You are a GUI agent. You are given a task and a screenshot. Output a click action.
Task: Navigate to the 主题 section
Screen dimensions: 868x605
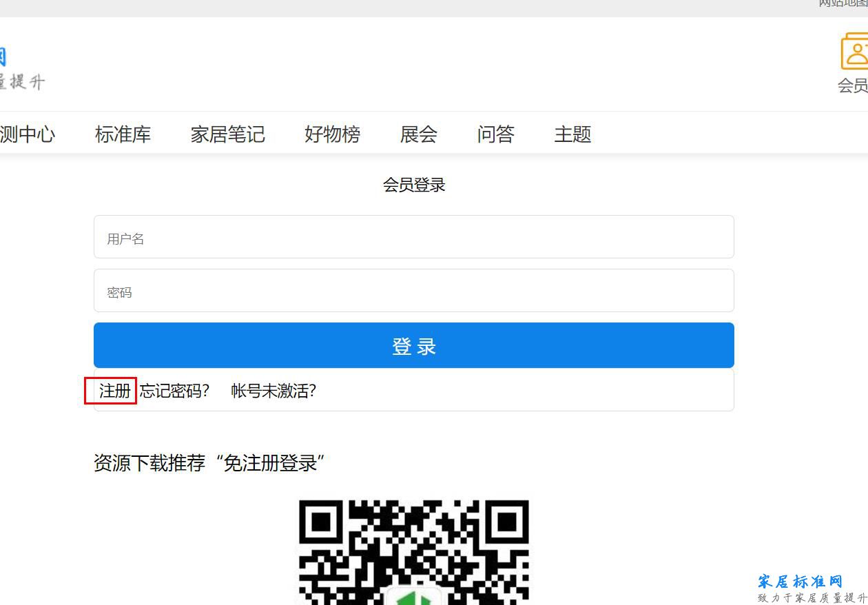coord(572,134)
